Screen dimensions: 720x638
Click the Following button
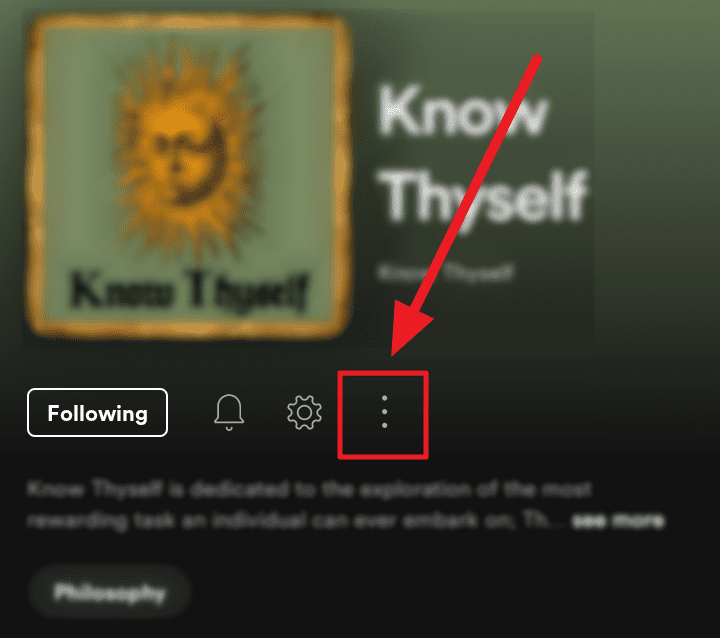pos(97,412)
